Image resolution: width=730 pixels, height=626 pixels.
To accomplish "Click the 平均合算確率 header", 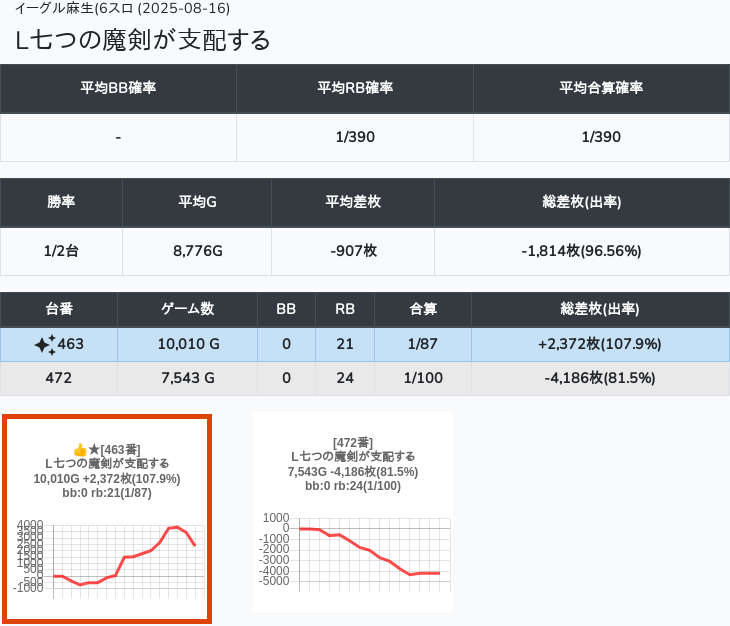I will click(x=601, y=88).
